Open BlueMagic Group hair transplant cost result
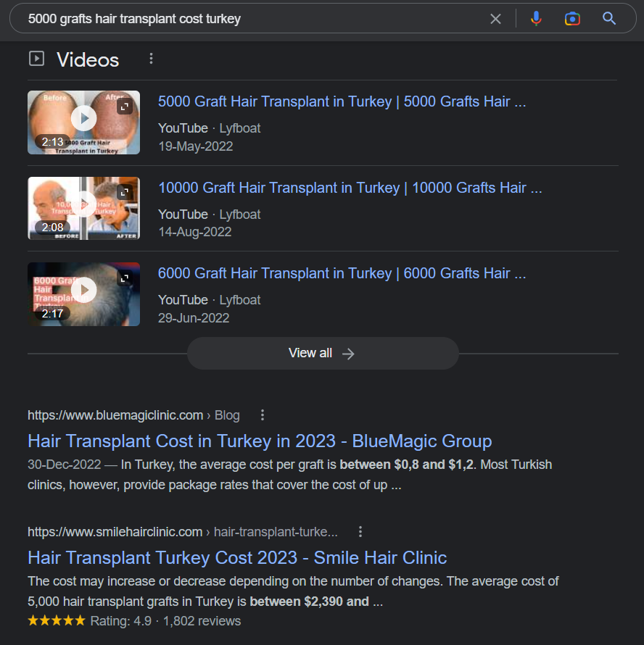Screen dimensions: 644x645 260,441
